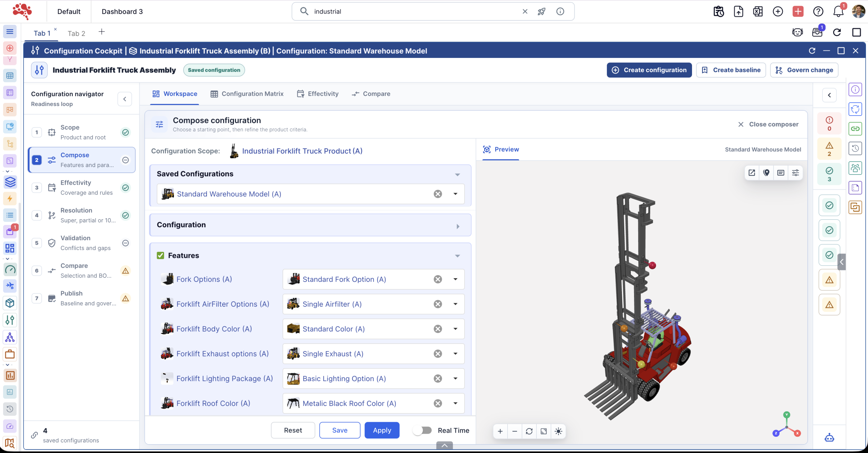Switch to the Effectivity tab
The image size is (868, 453).
click(318, 94)
